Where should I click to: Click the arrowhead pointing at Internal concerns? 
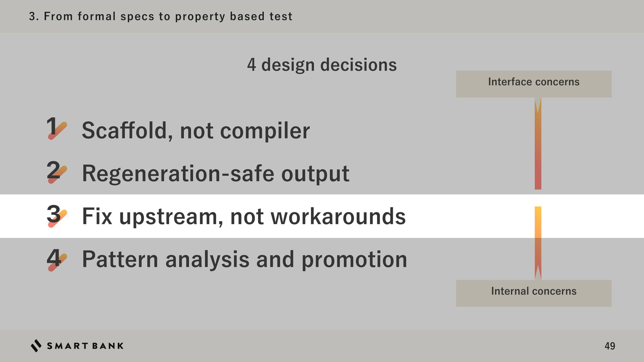(x=538, y=272)
